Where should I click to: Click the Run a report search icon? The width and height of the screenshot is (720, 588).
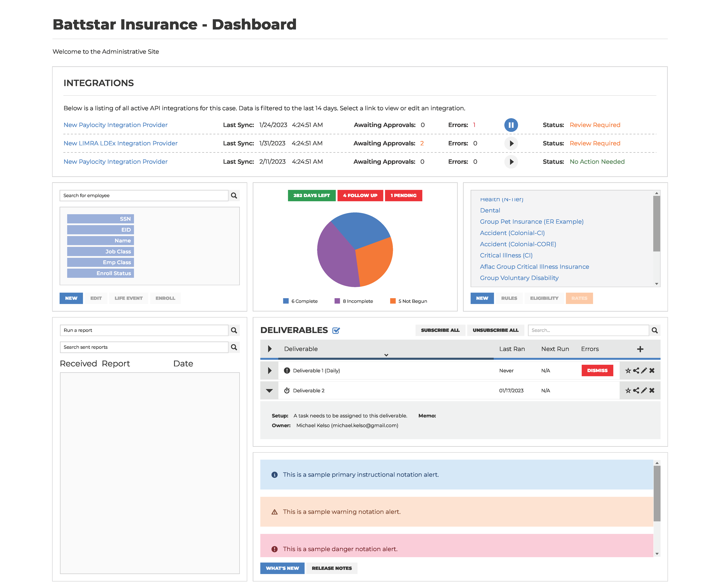coord(234,330)
